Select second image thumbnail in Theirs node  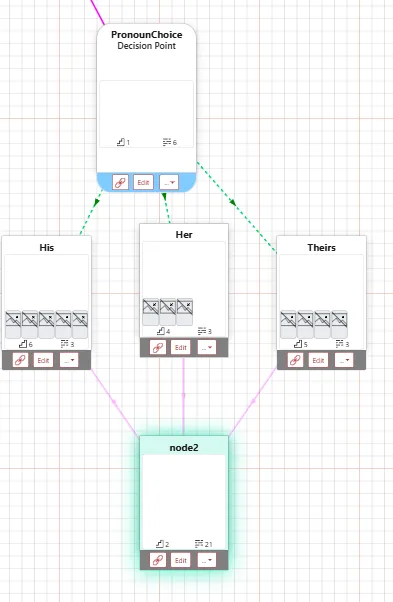pyautogui.click(x=305, y=324)
